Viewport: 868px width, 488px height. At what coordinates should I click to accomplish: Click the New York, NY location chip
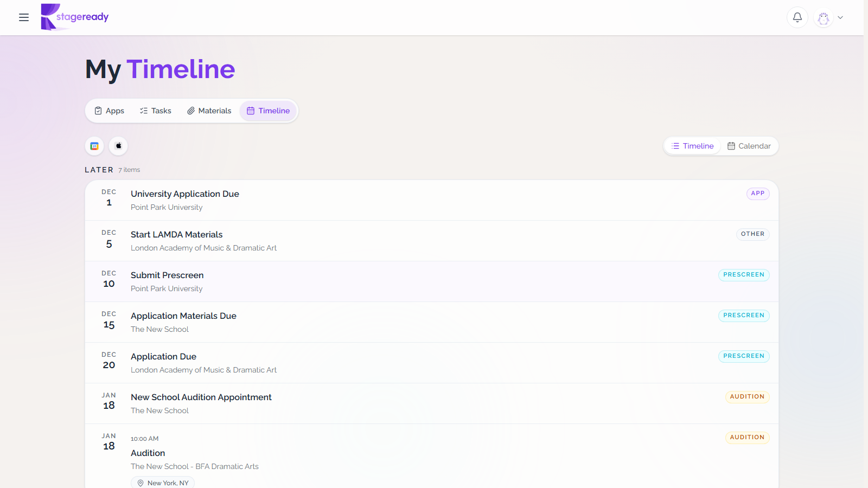tap(163, 483)
